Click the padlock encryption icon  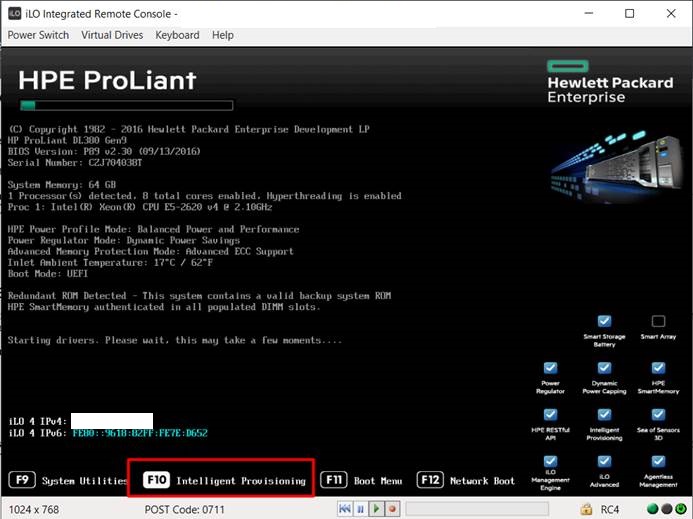tap(584, 509)
